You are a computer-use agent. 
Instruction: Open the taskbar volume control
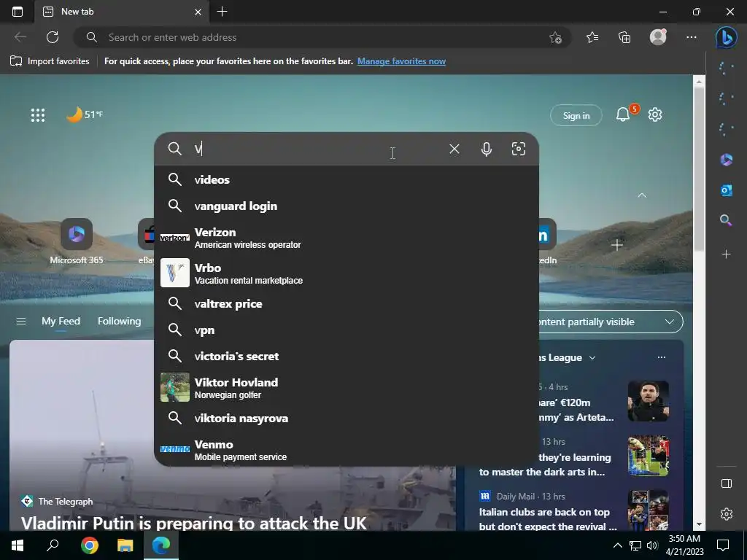(652, 545)
